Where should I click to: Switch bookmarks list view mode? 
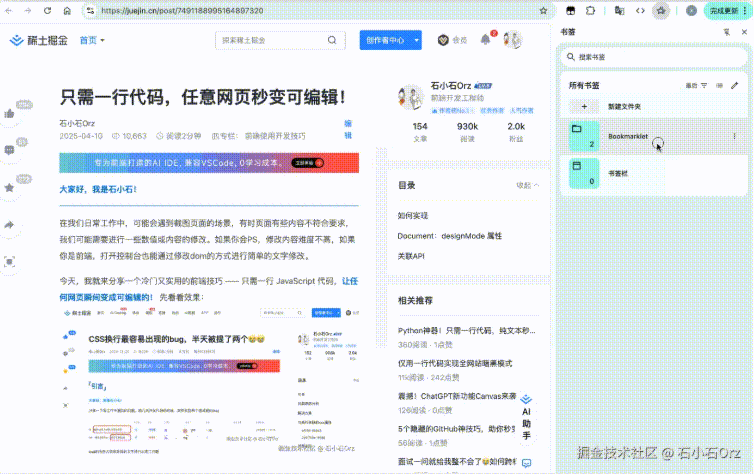tap(719, 86)
